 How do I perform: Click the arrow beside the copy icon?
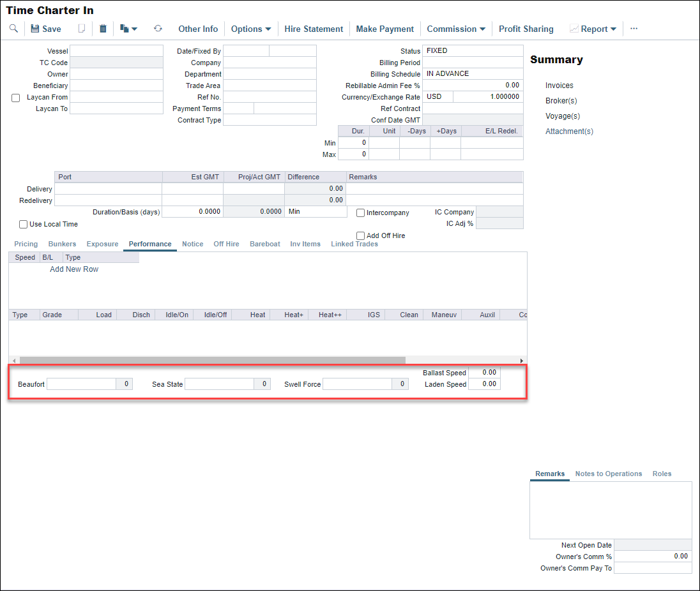pyautogui.click(x=135, y=29)
